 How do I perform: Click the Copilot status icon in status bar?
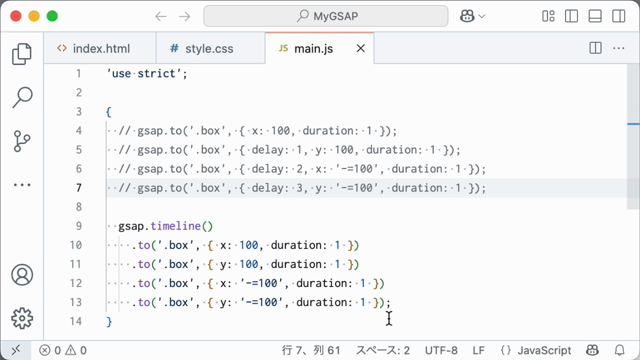click(x=592, y=350)
